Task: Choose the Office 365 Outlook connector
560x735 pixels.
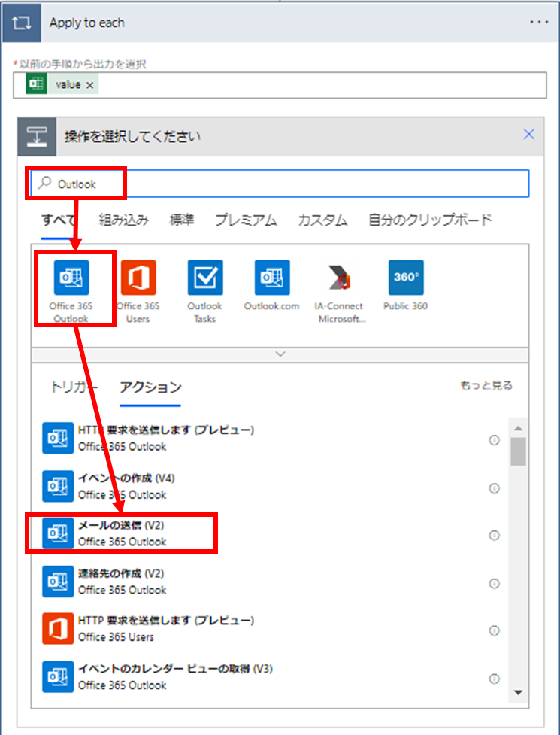Action: click(71, 291)
